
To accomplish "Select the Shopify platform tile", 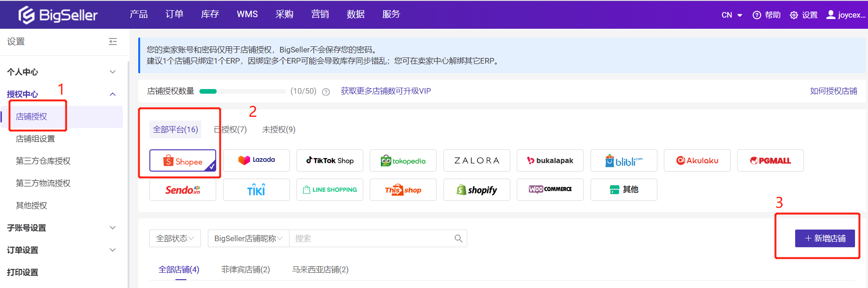I will click(x=477, y=190).
